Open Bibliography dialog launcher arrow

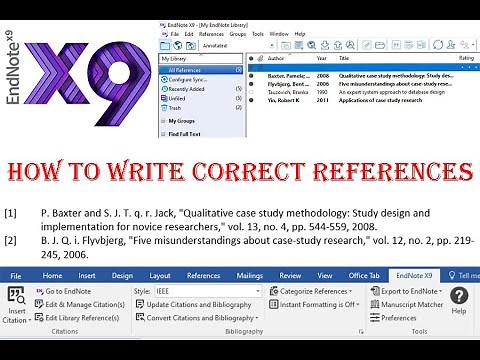coord(361,332)
